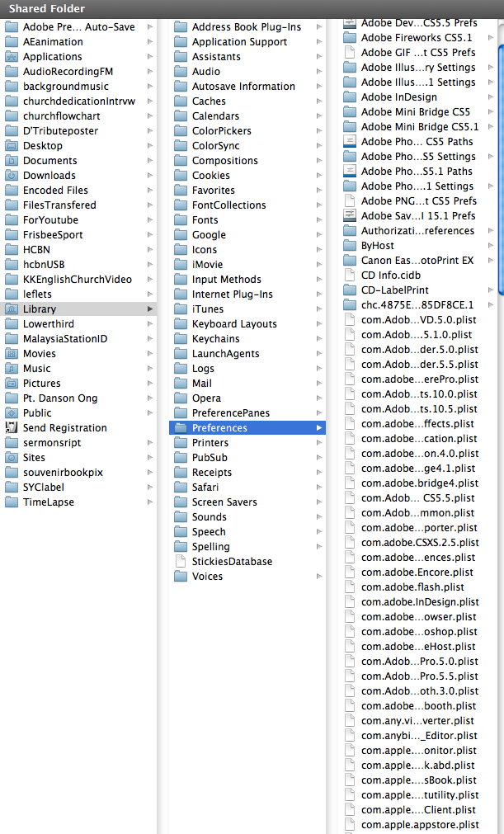The width and height of the screenshot is (504, 834).
Task: Click the Adobe Pho...S5.1 Paths file icon
Action: pos(350,172)
